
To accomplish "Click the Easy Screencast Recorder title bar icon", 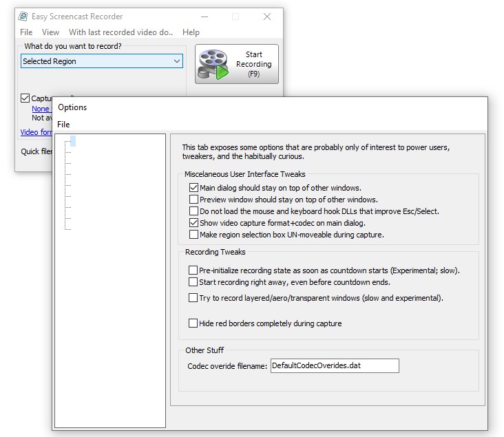I will pyautogui.click(x=23, y=16).
